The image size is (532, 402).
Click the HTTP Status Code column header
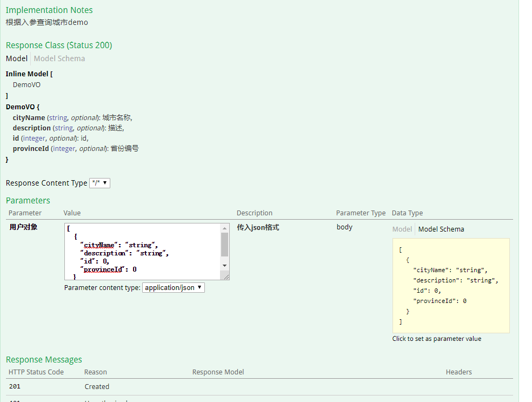[x=36, y=372]
